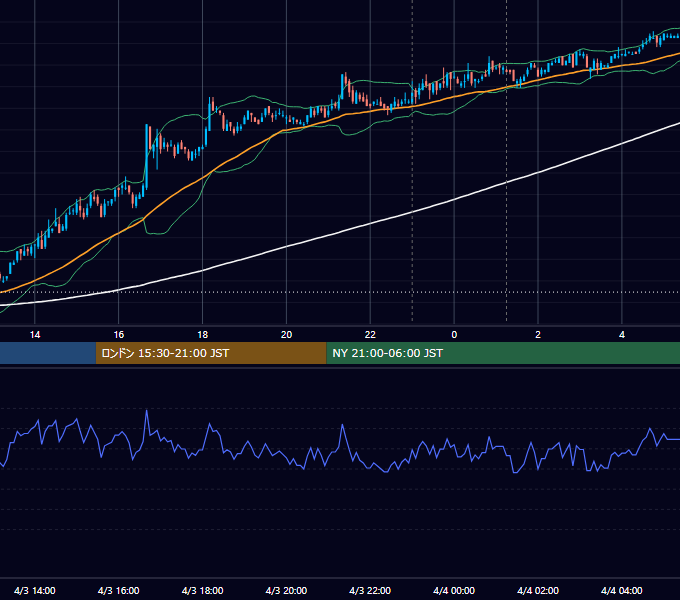
Task: Click the hour label 20 on time axis
Action: (x=286, y=335)
